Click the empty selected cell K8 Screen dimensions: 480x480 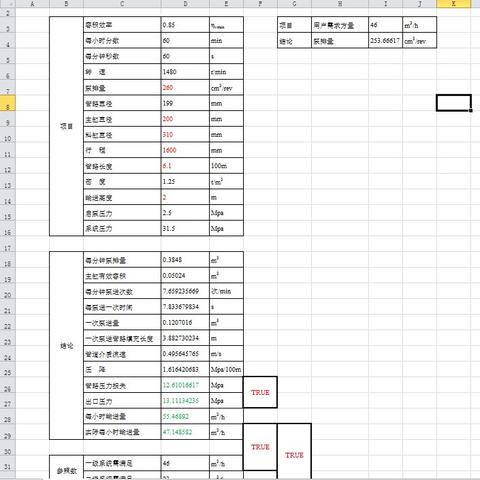tap(454, 103)
